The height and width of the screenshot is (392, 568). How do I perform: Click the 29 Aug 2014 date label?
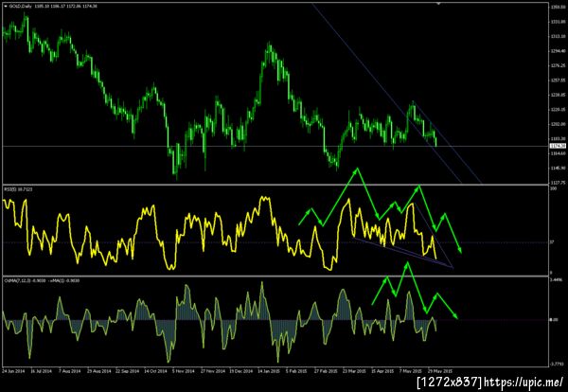(98, 371)
